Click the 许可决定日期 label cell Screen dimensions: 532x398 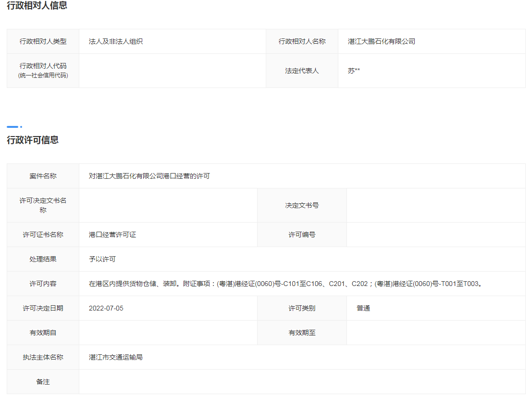[x=43, y=308]
